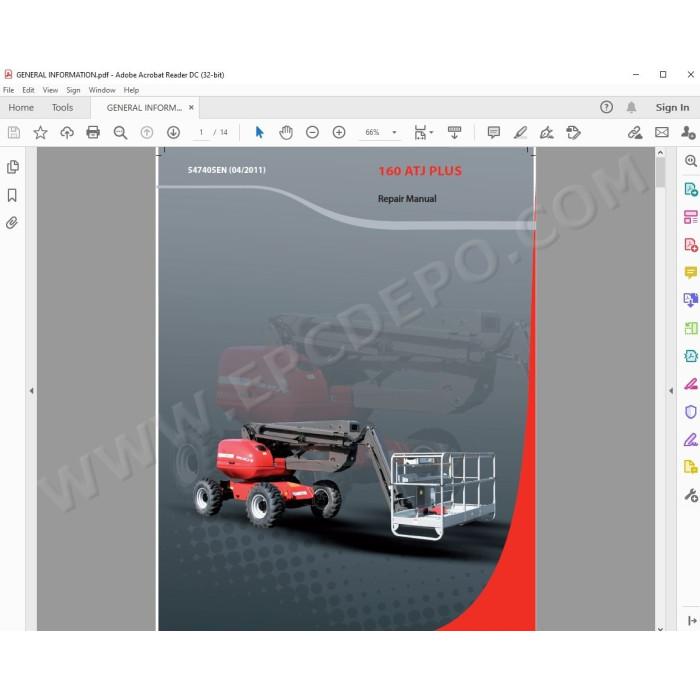Open the Sign menu
700x700 pixels.
coord(73,90)
